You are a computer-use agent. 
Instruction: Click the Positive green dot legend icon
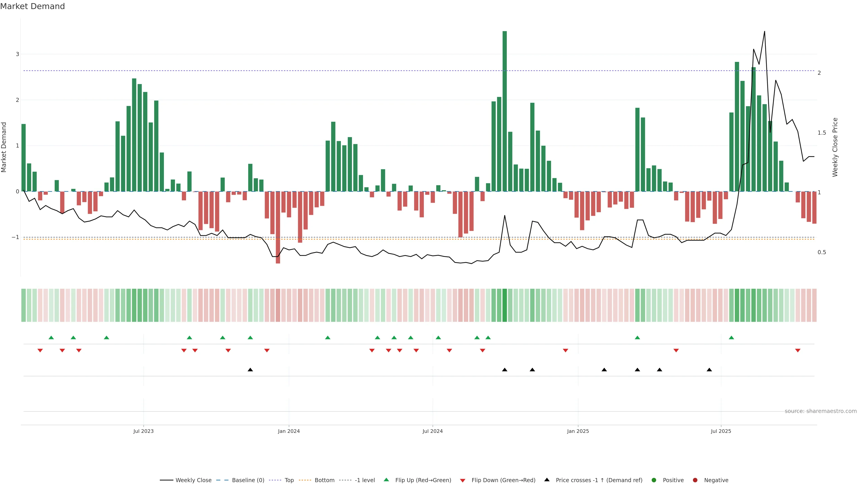tap(654, 480)
